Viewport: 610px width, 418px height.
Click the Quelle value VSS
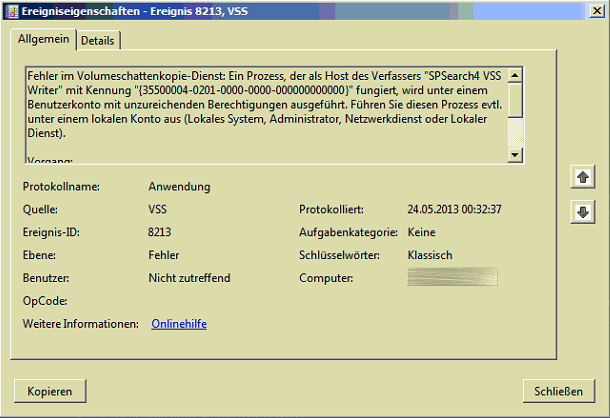[x=159, y=210]
